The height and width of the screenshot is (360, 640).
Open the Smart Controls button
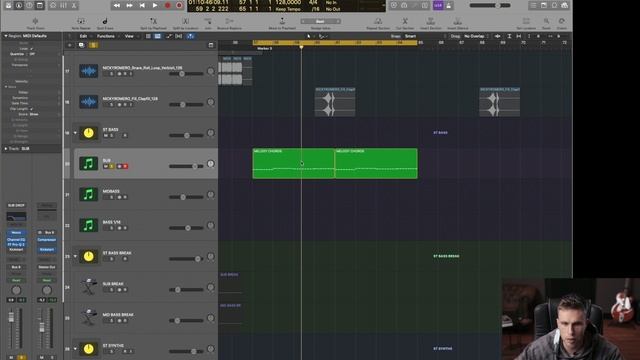(53, 5)
